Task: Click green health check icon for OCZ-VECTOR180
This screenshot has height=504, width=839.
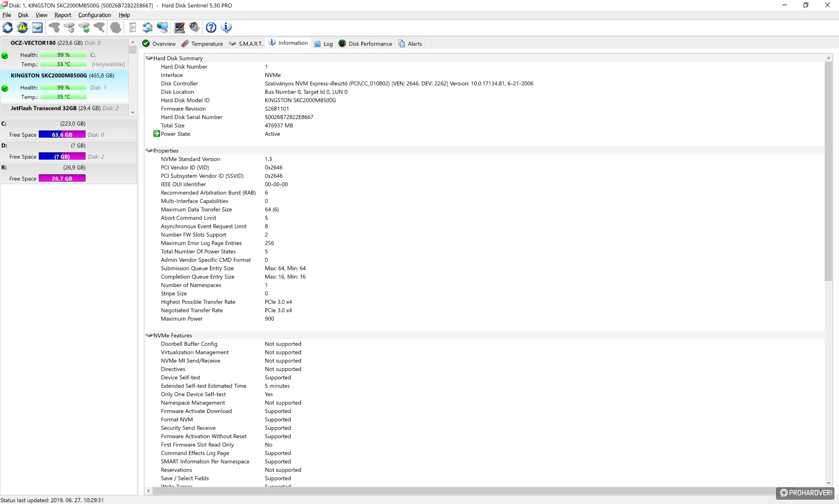Action: [5, 55]
